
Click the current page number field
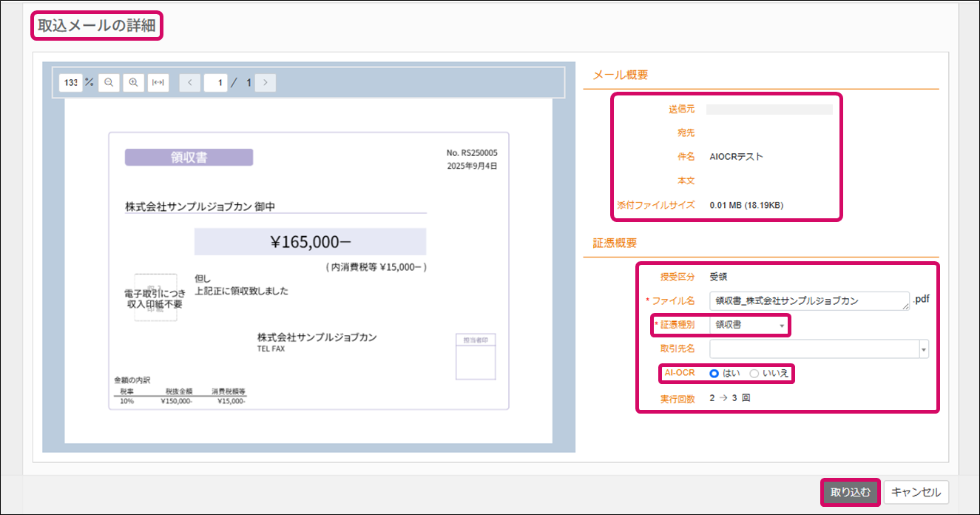[x=216, y=83]
